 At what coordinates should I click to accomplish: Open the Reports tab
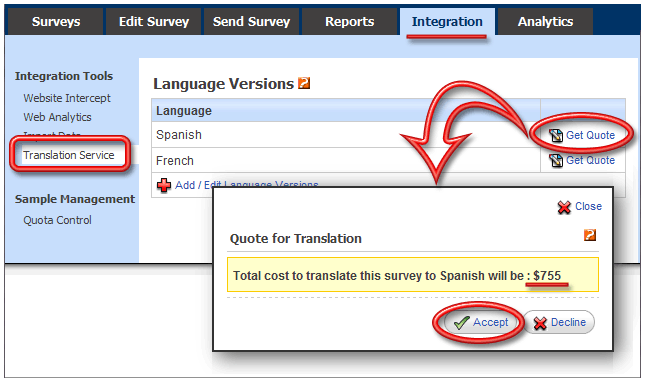(350, 21)
